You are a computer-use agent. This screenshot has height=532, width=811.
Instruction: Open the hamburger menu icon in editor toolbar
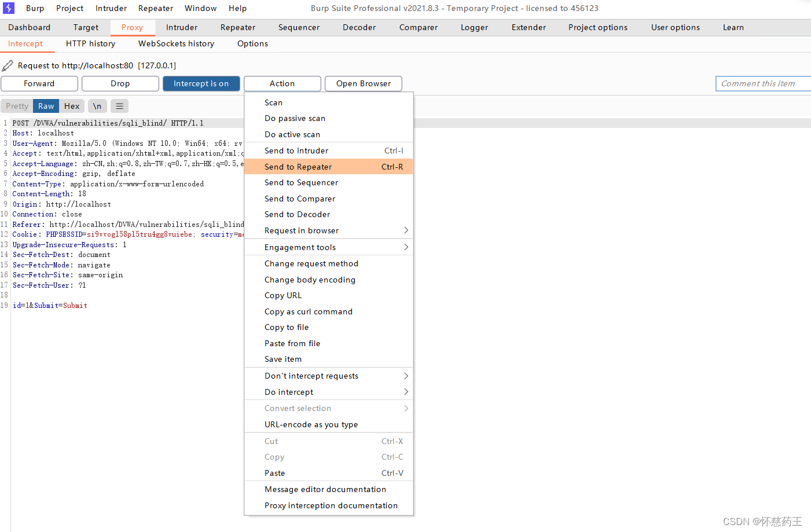(x=119, y=106)
